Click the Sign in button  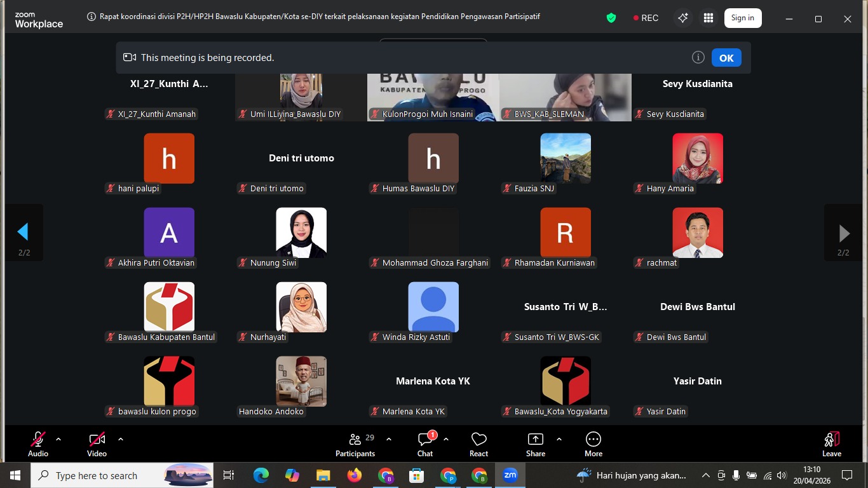pos(742,18)
